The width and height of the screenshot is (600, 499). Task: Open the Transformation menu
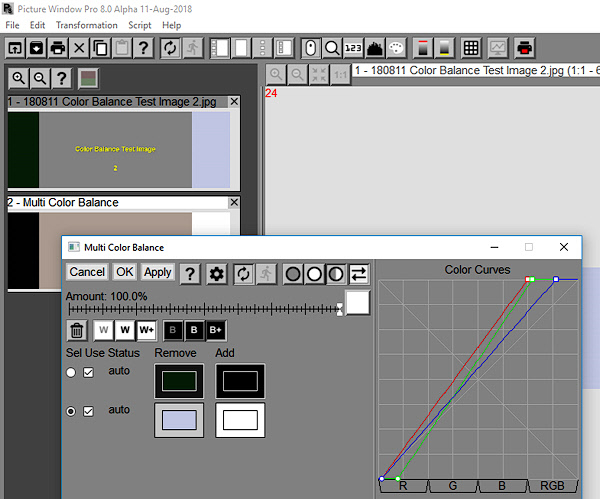87,25
